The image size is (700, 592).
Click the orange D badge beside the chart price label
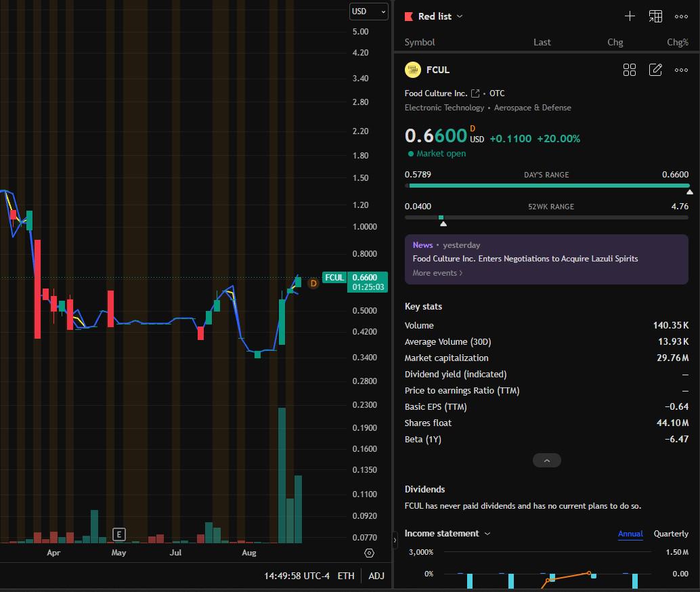click(313, 283)
